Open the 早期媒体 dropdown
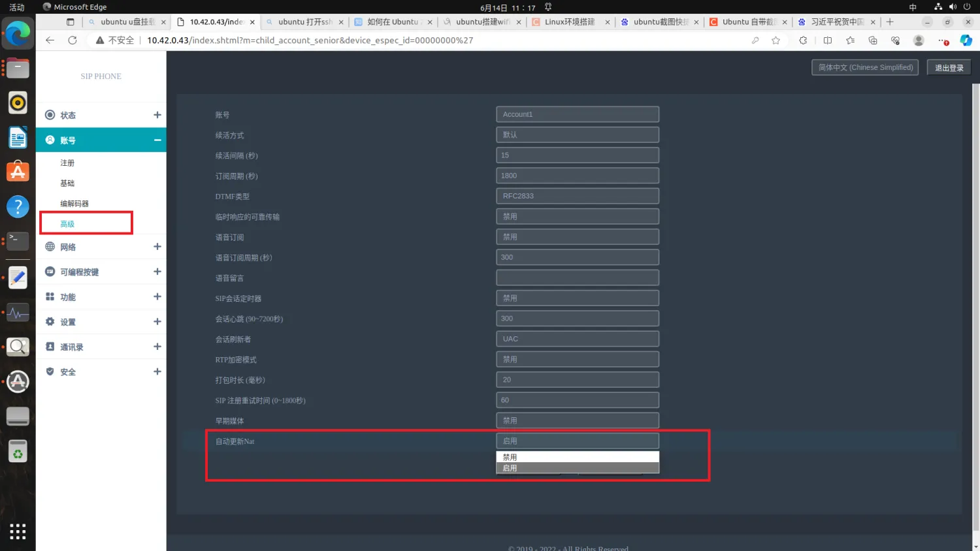 point(578,420)
